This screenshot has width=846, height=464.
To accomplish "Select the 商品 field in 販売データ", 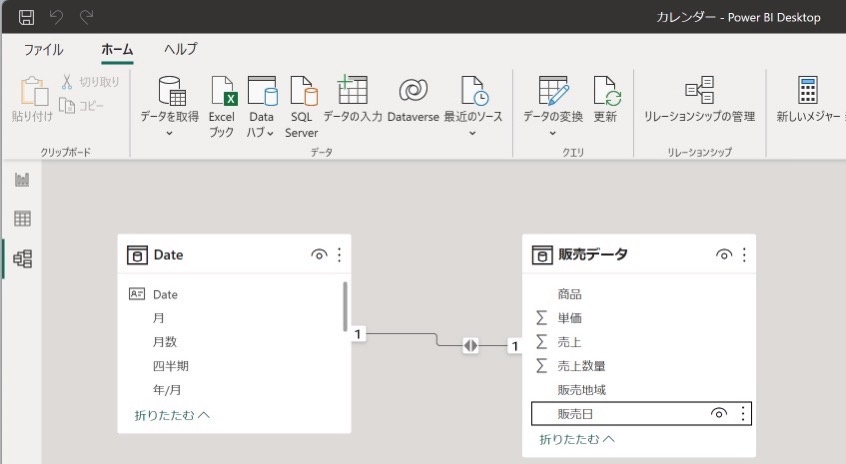I will tap(569, 294).
